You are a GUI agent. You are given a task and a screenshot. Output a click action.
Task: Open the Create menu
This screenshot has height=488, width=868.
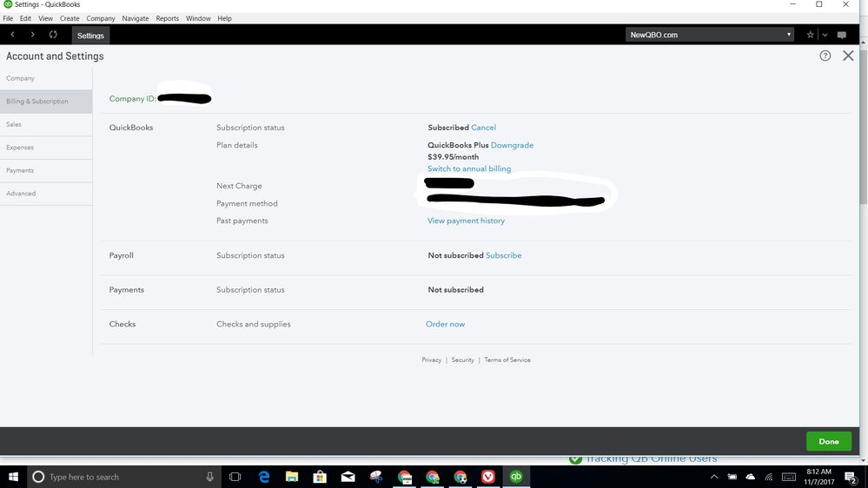pos(70,18)
